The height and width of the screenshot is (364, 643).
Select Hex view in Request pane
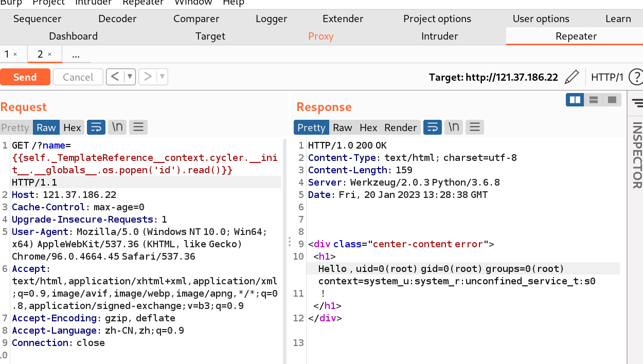coord(72,128)
